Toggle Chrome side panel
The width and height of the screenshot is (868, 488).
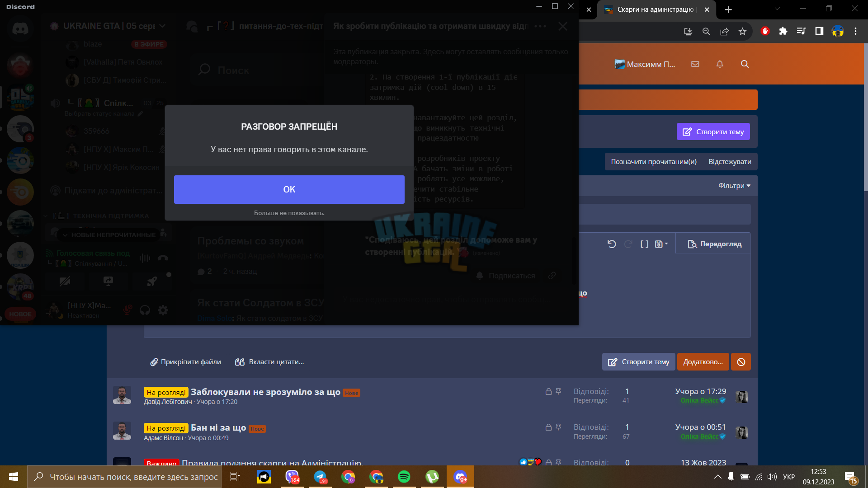(x=819, y=31)
